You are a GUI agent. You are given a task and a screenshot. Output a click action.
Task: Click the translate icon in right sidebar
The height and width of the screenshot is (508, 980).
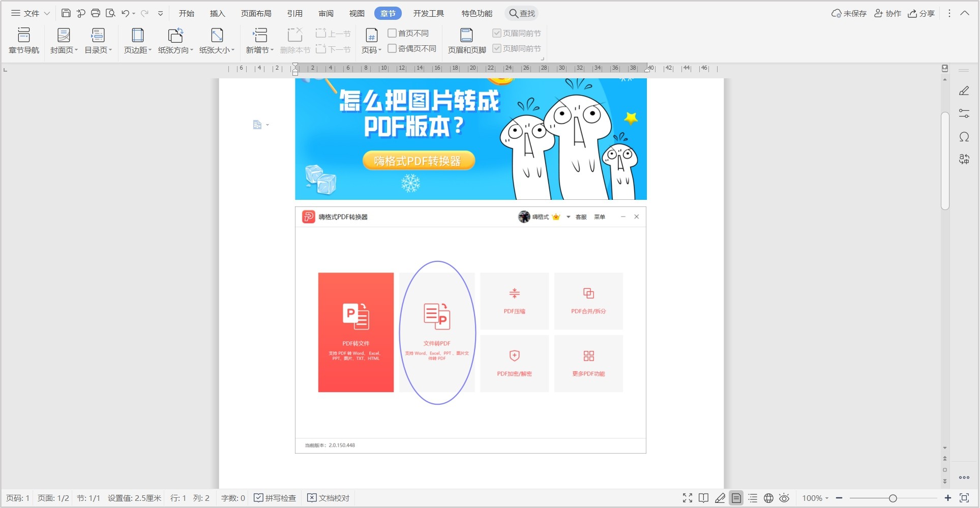pyautogui.click(x=964, y=159)
